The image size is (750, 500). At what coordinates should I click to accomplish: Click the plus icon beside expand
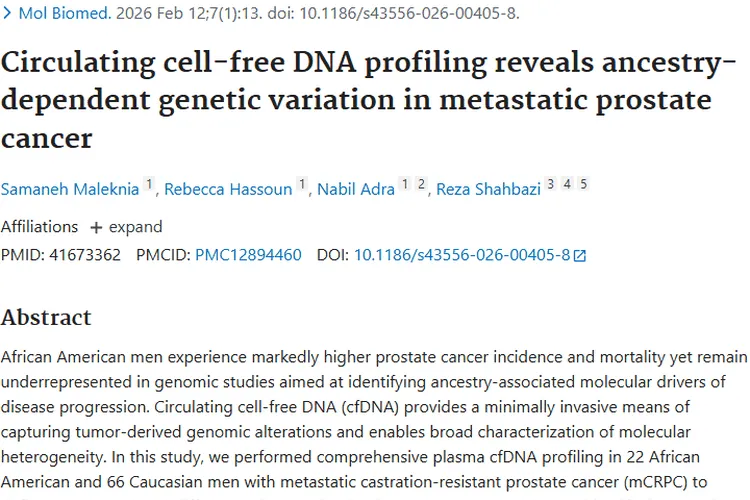click(96, 227)
